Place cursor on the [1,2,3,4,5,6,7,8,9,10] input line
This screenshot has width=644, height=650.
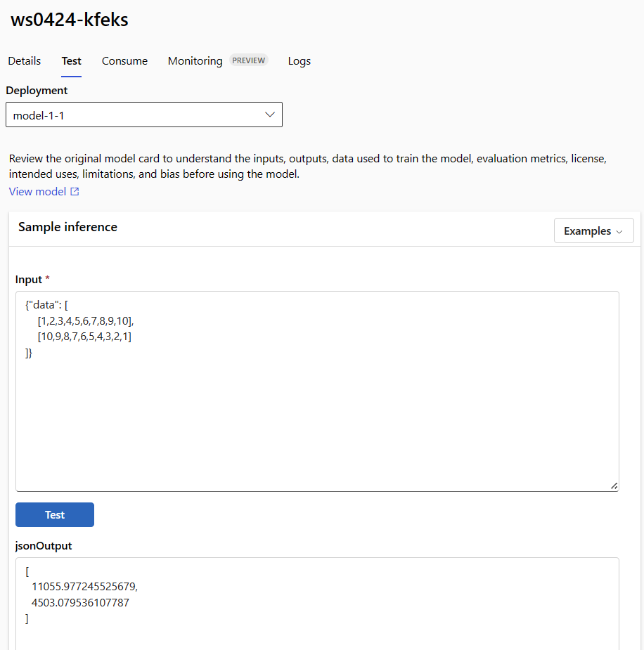[x=86, y=321]
